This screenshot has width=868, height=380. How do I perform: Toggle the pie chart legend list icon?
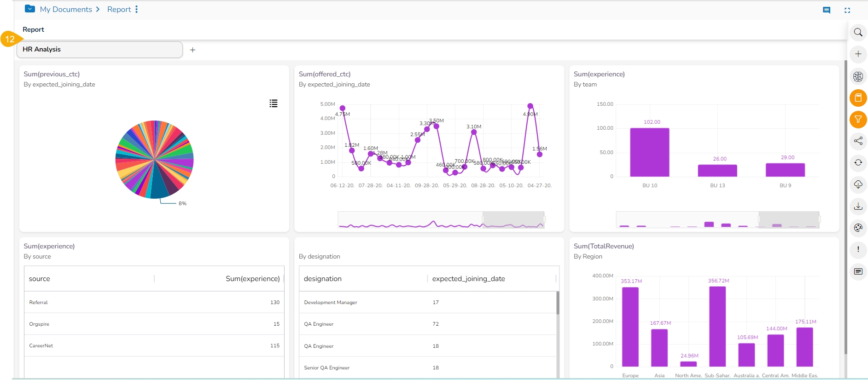coord(274,104)
